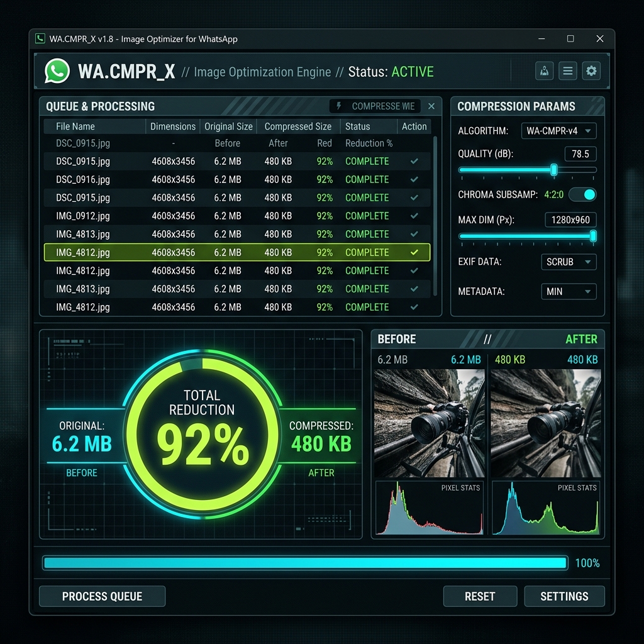The height and width of the screenshot is (644, 644).
Task: Maximize the WA.CMPR_X window
Action: tap(570, 38)
